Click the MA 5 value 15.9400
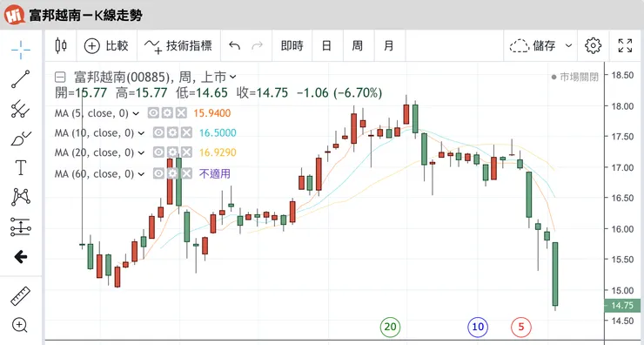 (x=212, y=113)
